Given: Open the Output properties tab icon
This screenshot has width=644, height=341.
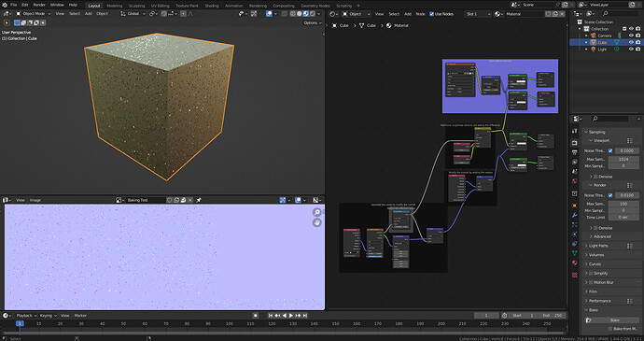Looking at the screenshot, I should 575,152.
